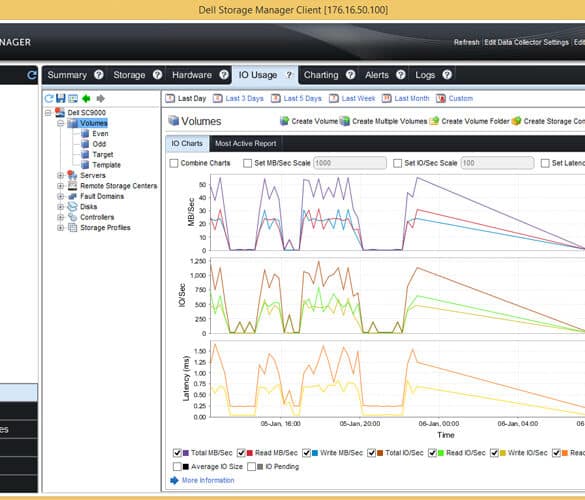Viewport: 585px width, 500px height.
Task: Click the refresh icon in left dark panel
Action: (x=32, y=75)
